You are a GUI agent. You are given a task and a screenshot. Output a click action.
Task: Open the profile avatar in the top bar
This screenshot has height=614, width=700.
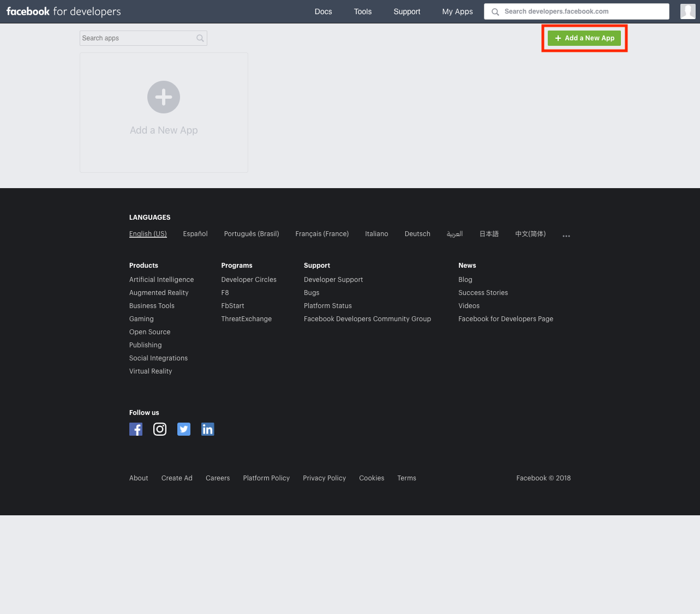coord(688,11)
